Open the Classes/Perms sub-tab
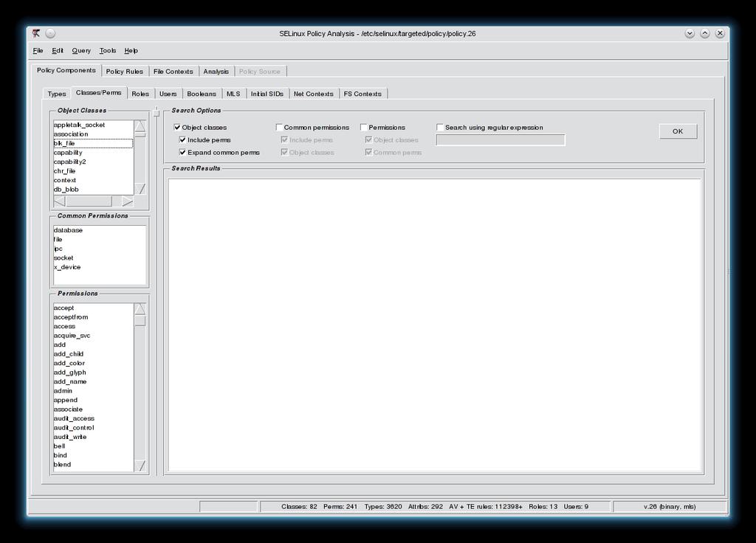 click(x=98, y=92)
